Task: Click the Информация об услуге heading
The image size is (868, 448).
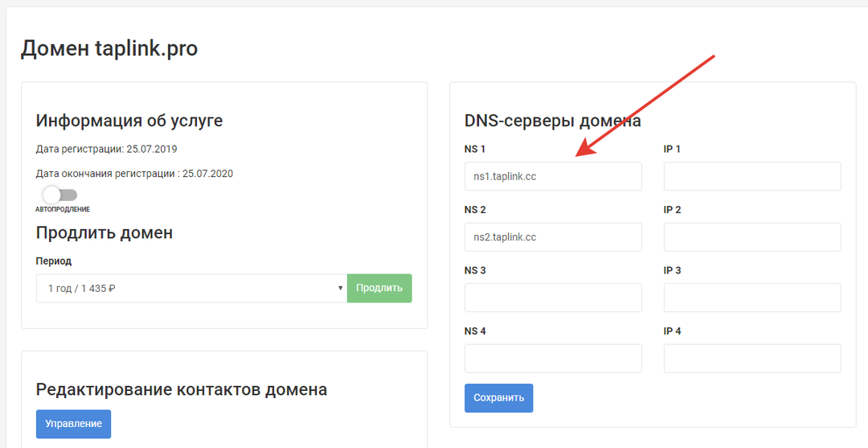Action: point(129,120)
